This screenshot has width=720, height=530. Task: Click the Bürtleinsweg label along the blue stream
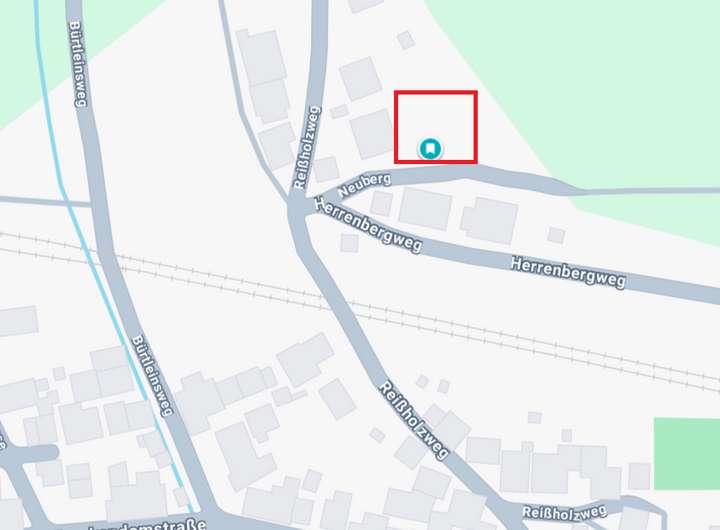coord(152,375)
